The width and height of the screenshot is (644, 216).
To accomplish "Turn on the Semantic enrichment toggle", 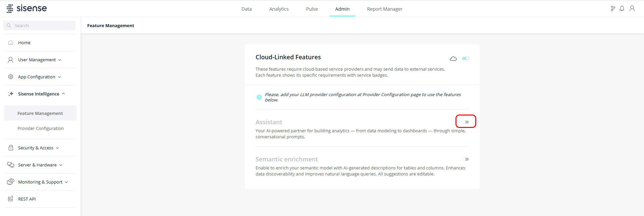I will (466, 159).
